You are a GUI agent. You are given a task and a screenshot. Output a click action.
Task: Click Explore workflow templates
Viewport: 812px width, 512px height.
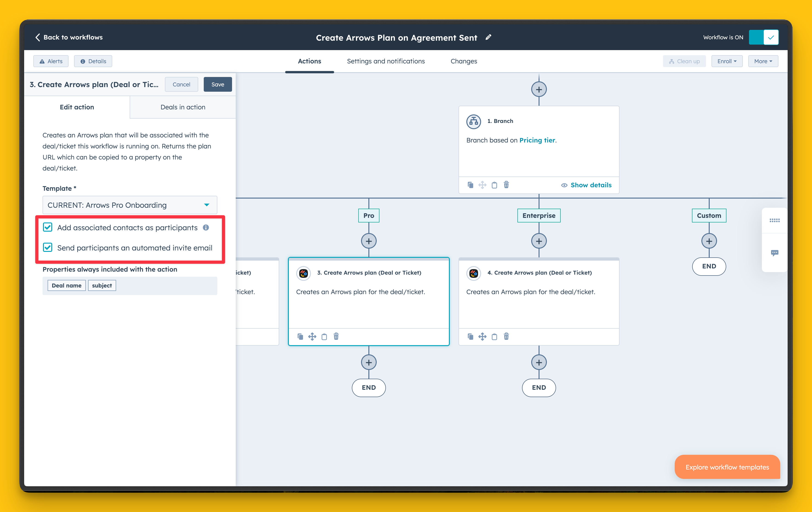pos(727,467)
